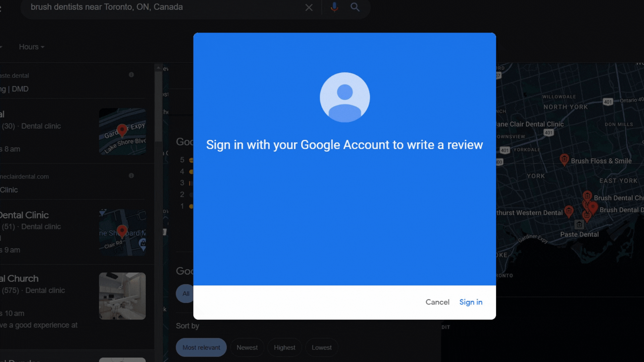The width and height of the screenshot is (644, 362).
Task: Select the Lowest sort tab option
Action: click(322, 347)
